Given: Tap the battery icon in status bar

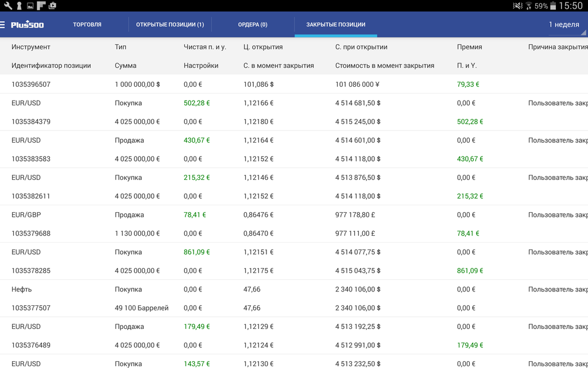Looking at the screenshot, I should [x=553, y=6].
